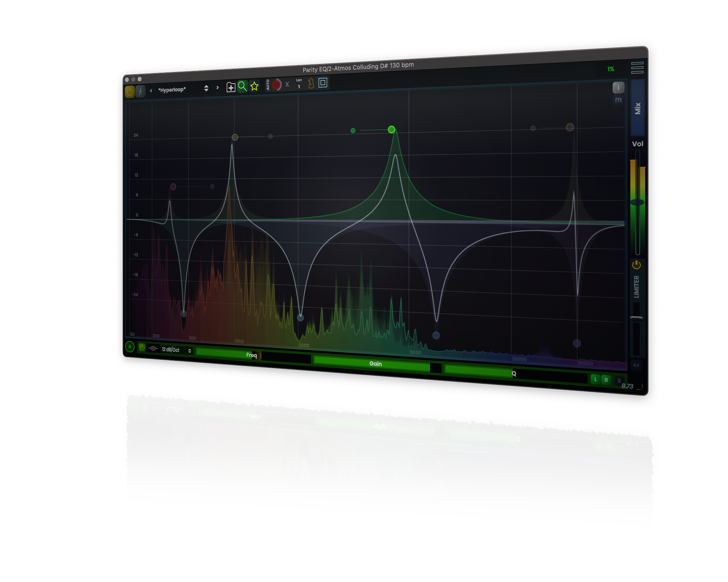Click the 1% CPU indicator
728x582 pixels.
(x=611, y=69)
